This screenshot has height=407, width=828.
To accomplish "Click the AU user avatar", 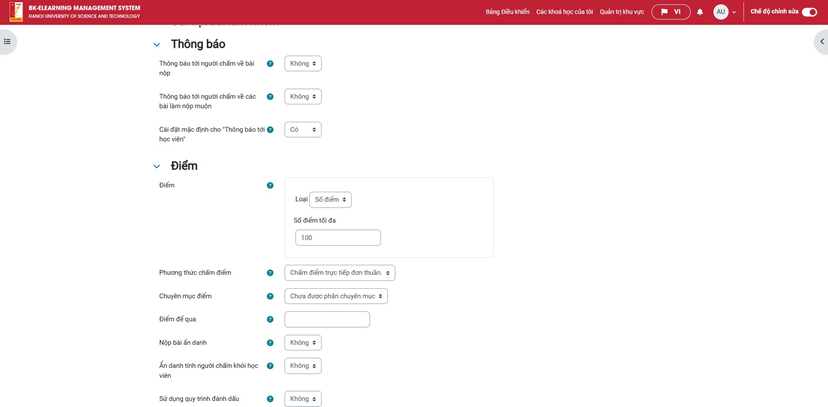I will (x=721, y=12).
